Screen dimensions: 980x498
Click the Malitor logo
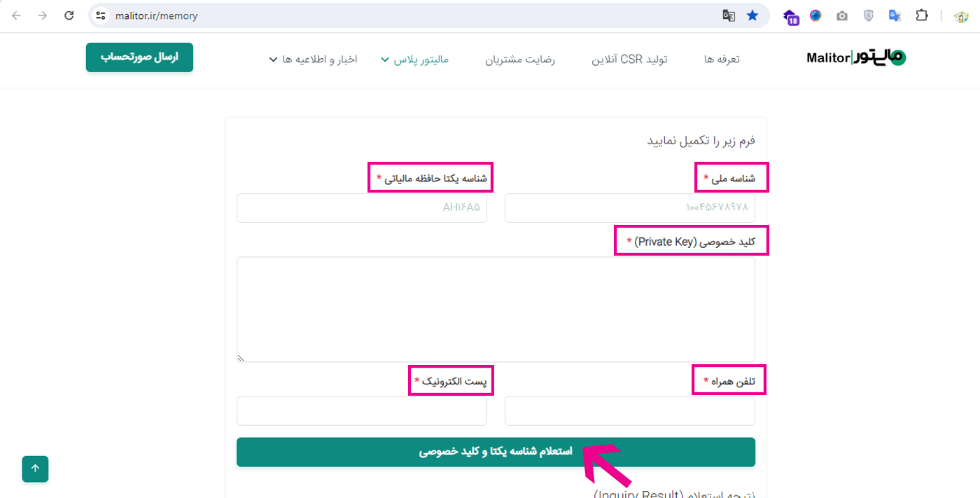pos(856,58)
